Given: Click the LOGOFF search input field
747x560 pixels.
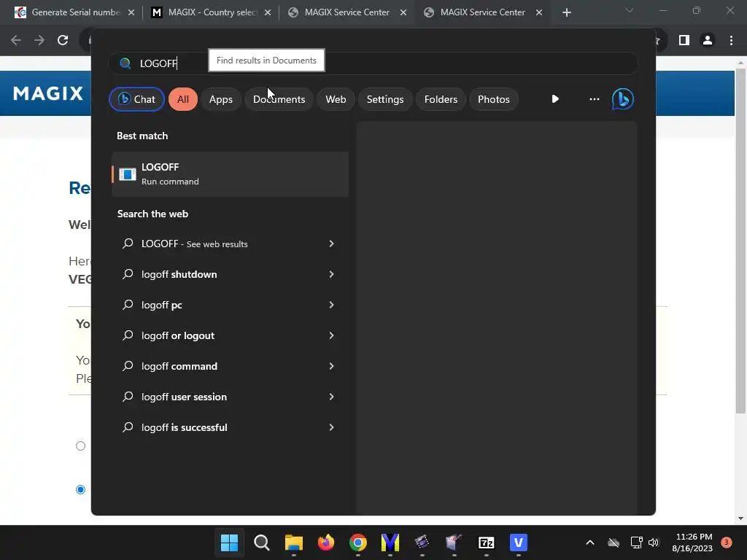Looking at the screenshot, I should (x=373, y=63).
